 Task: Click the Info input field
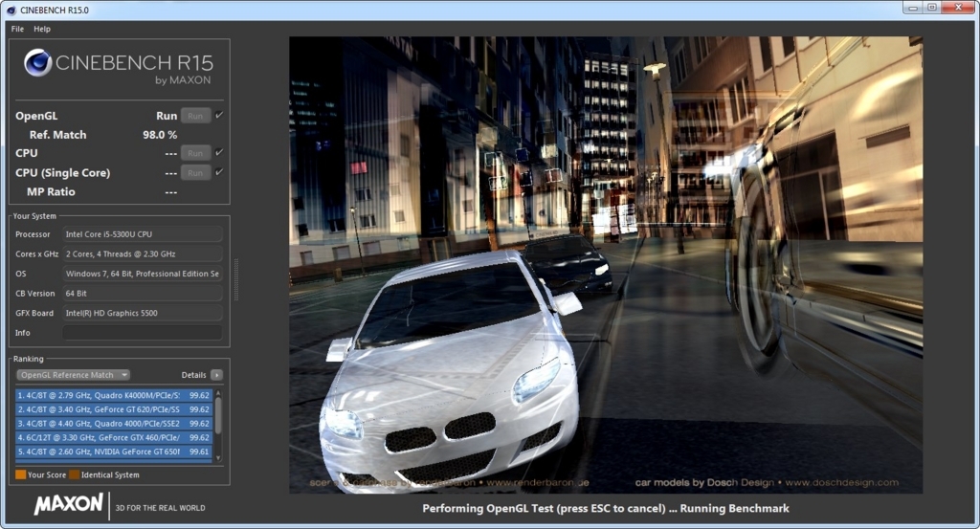(x=142, y=332)
